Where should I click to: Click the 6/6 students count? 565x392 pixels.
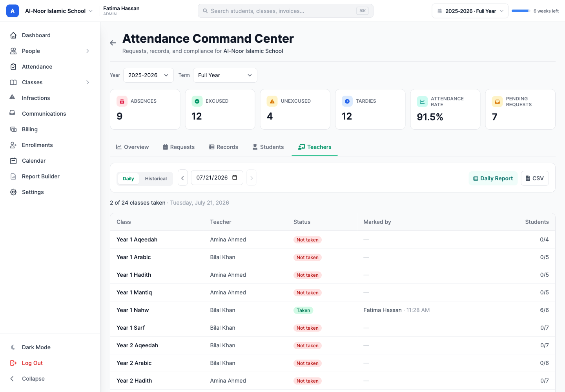(x=544, y=310)
